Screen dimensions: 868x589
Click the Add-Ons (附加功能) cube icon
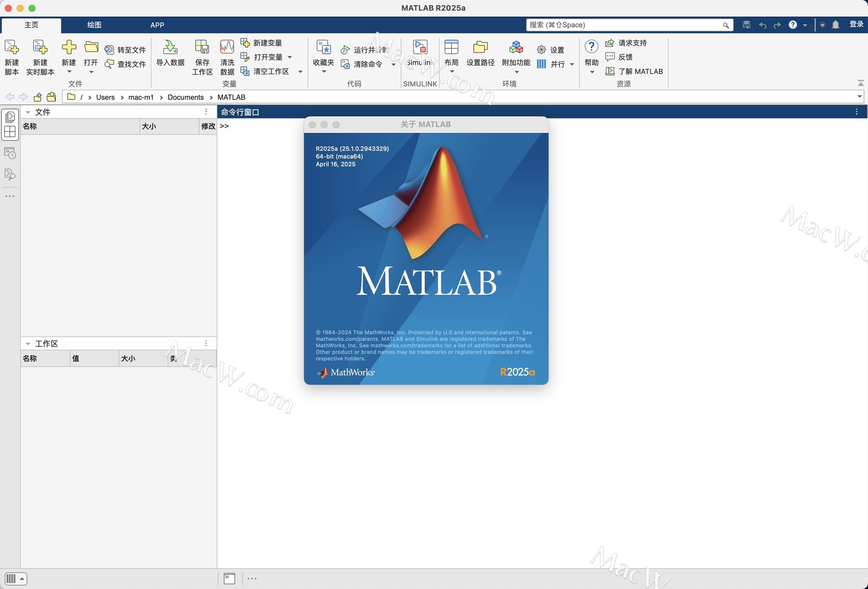coord(516,47)
